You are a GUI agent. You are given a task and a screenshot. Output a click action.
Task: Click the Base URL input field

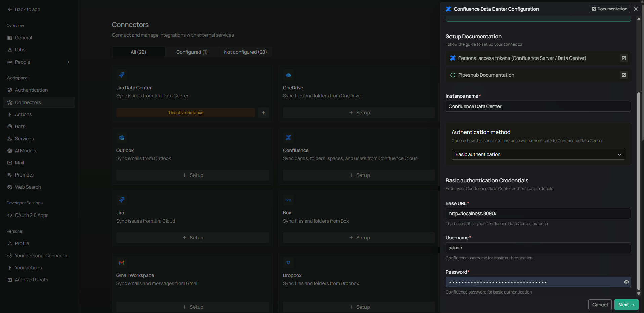(x=538, y=213)
